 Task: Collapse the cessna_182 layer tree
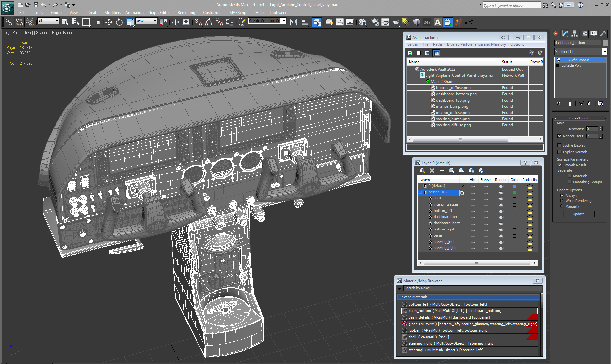(420, 192)
